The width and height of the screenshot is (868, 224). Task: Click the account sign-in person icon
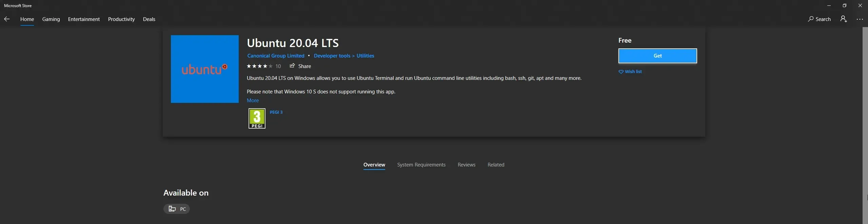pyautogui.click(x=844, y=19)
